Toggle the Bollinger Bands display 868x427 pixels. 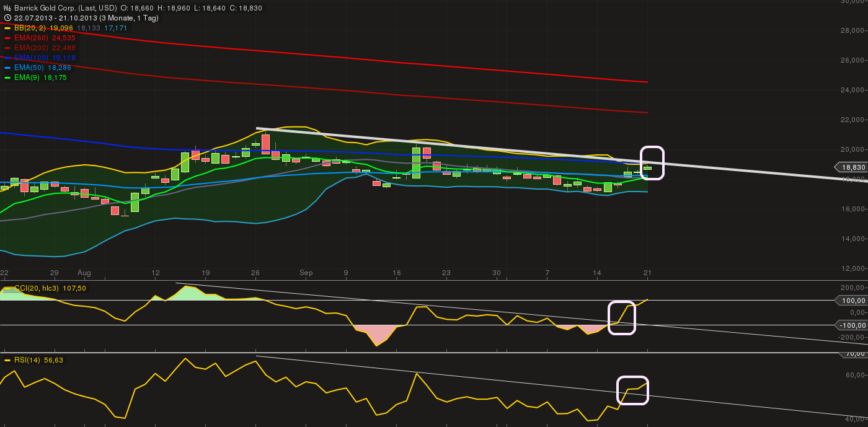pyautogui.click(x=7, y=27)
